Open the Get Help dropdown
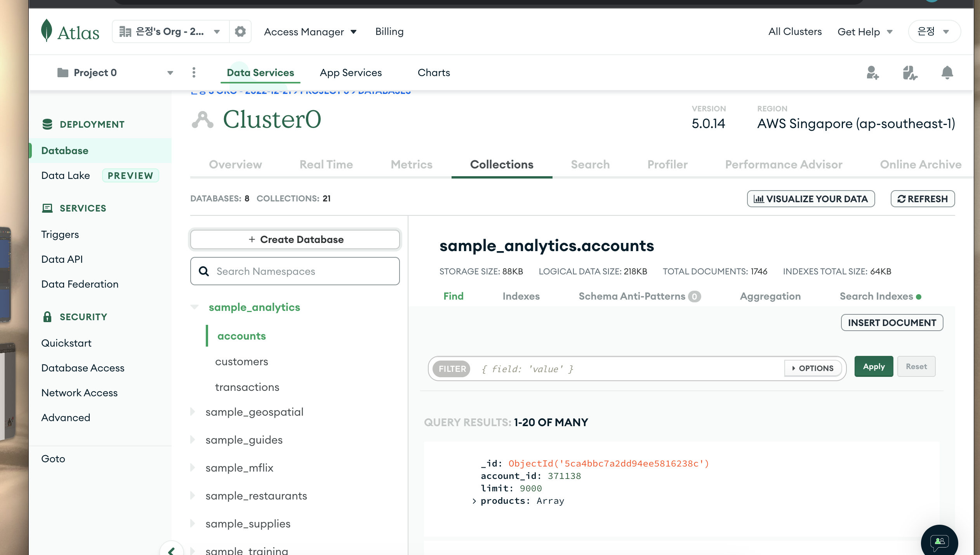980x555 pixels. 865,32
